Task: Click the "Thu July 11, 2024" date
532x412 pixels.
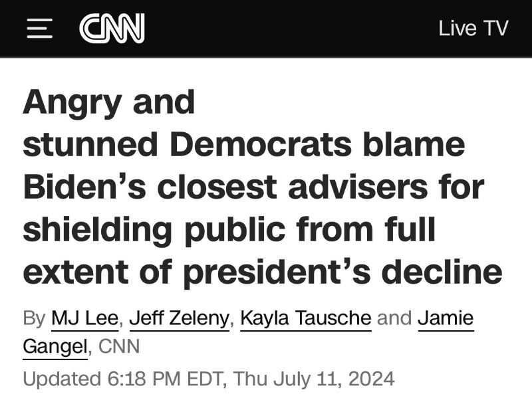Action: click(x=315, y=379)
